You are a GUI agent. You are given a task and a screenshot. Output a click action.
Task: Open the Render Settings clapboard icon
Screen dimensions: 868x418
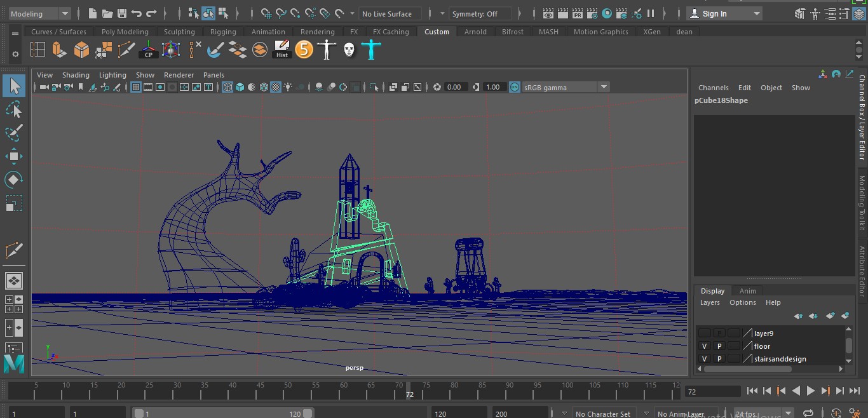coord(592,13)
